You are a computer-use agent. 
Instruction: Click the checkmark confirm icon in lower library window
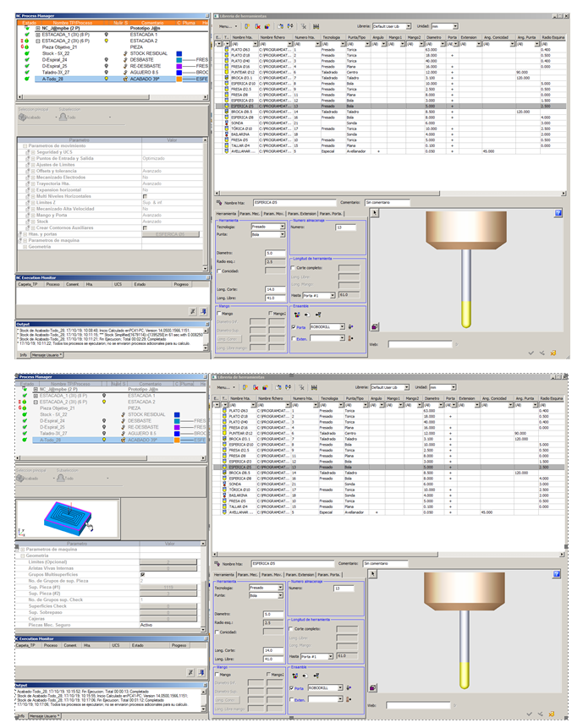pos(529,714)
